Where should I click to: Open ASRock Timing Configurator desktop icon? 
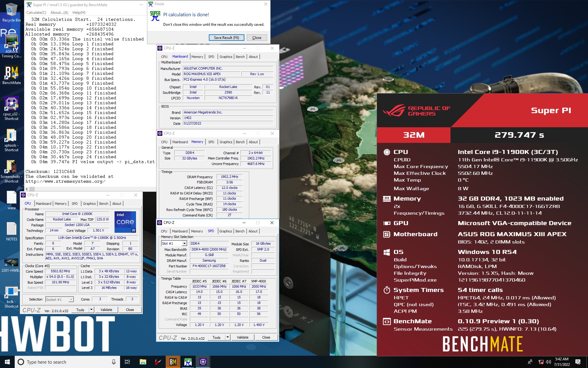point(11,46)
